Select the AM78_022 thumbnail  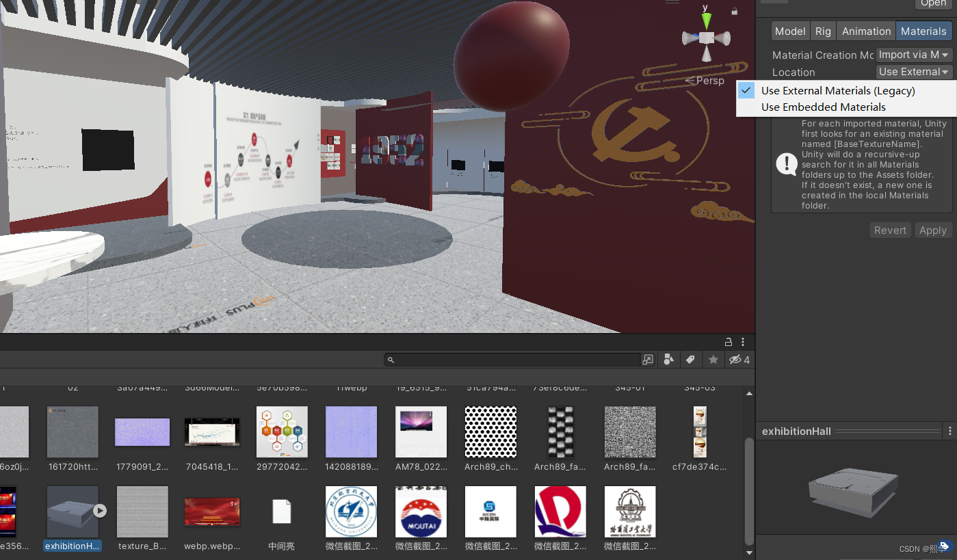pyautogui.click(x=421, y=432)
